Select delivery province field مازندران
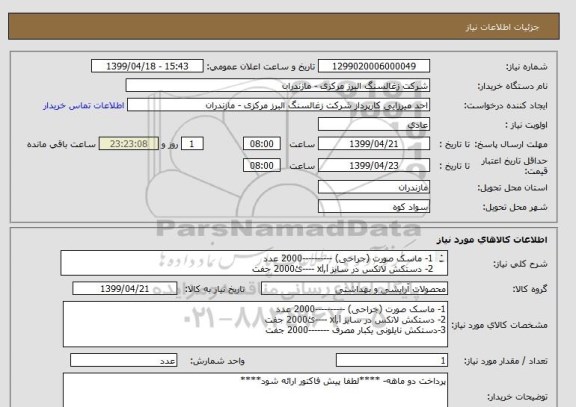576x407 pixels. (x=374, y=187)
